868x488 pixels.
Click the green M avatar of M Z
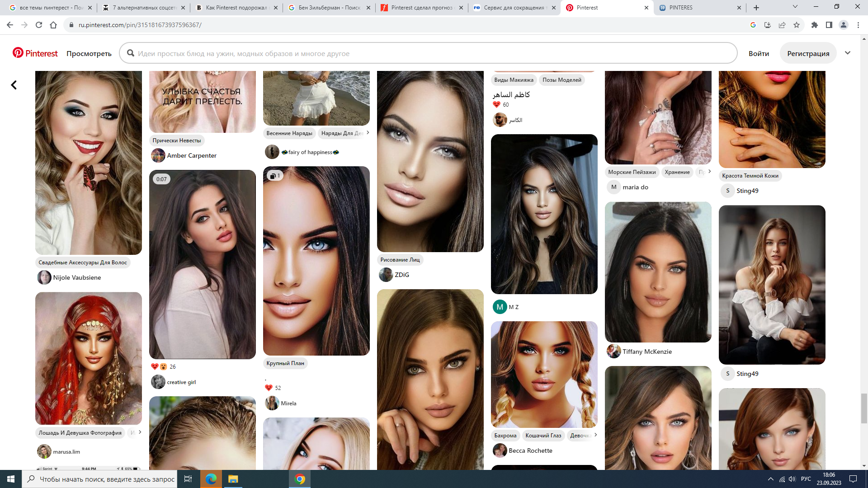[500, 307]
